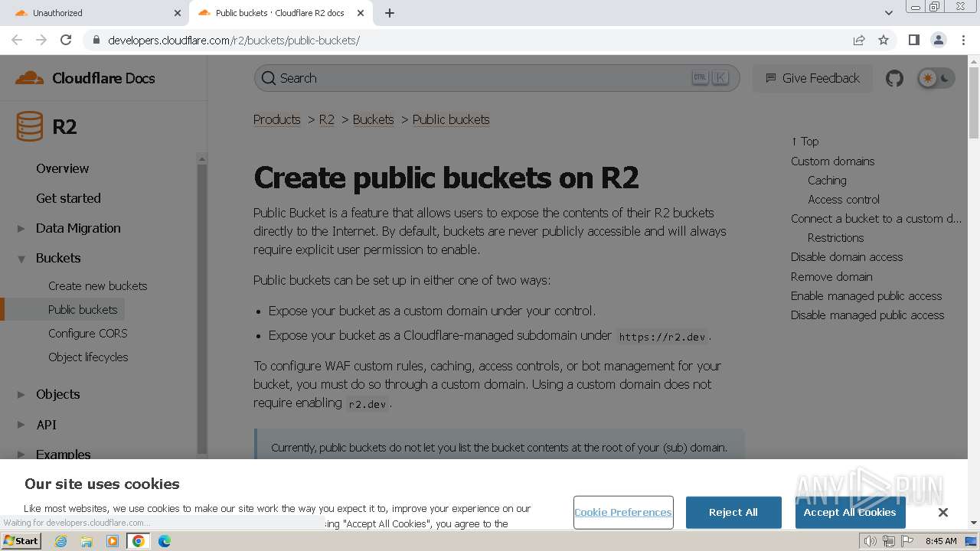980x551 pixels.
Task: Click the R2 breadcrumb link
Action: click(x=327, y=119)
